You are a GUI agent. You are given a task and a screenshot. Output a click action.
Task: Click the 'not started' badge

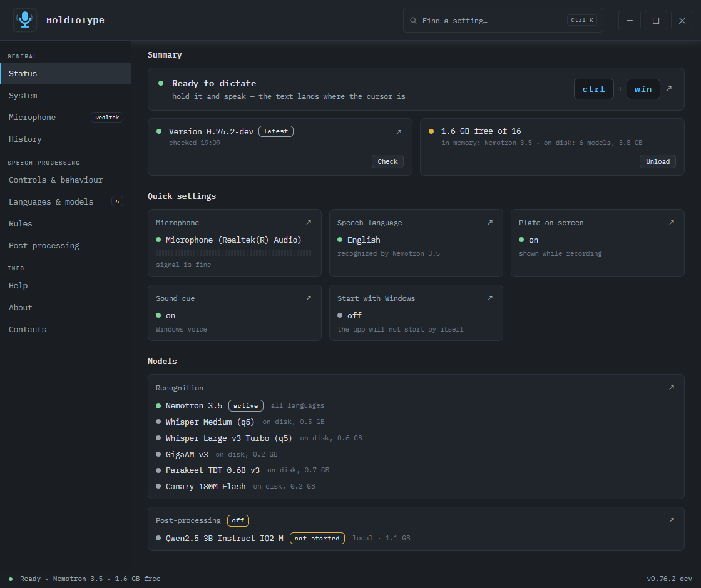(x=317, y=539)
